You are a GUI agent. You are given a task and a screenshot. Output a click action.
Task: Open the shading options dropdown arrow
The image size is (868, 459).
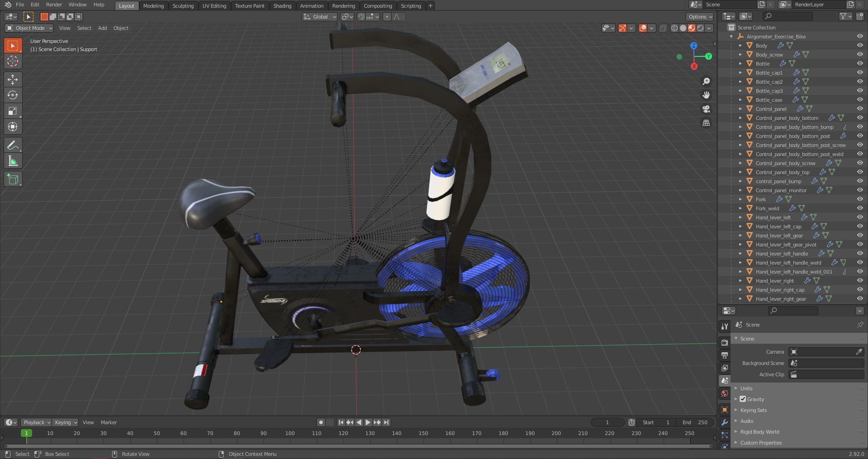[x=709, y=28]
